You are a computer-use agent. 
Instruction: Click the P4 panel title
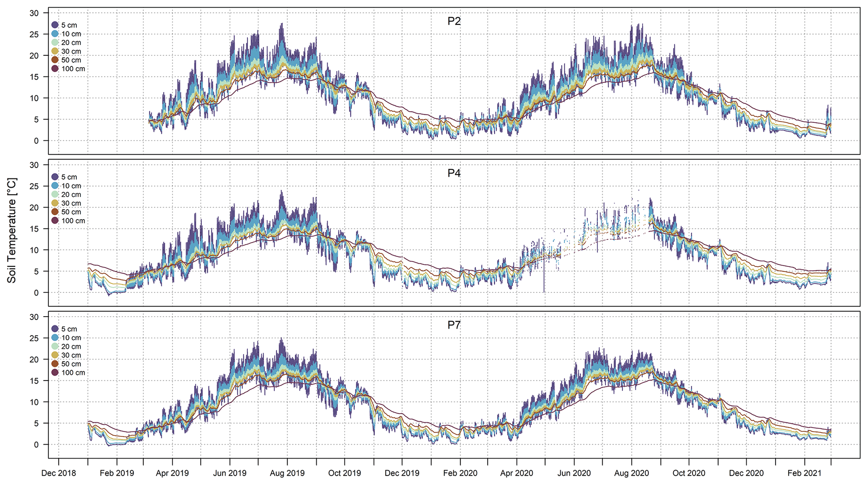tap(454, 173)
